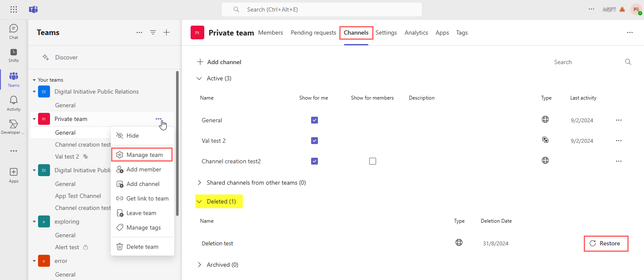Screen dimensions: 644x280
Task: Expand the Archived (0) section
Action: (x=199, y=265)
